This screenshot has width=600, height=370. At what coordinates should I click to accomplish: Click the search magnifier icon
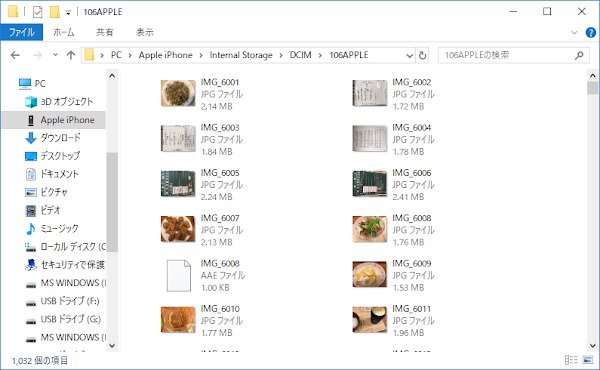click(579, 55)
